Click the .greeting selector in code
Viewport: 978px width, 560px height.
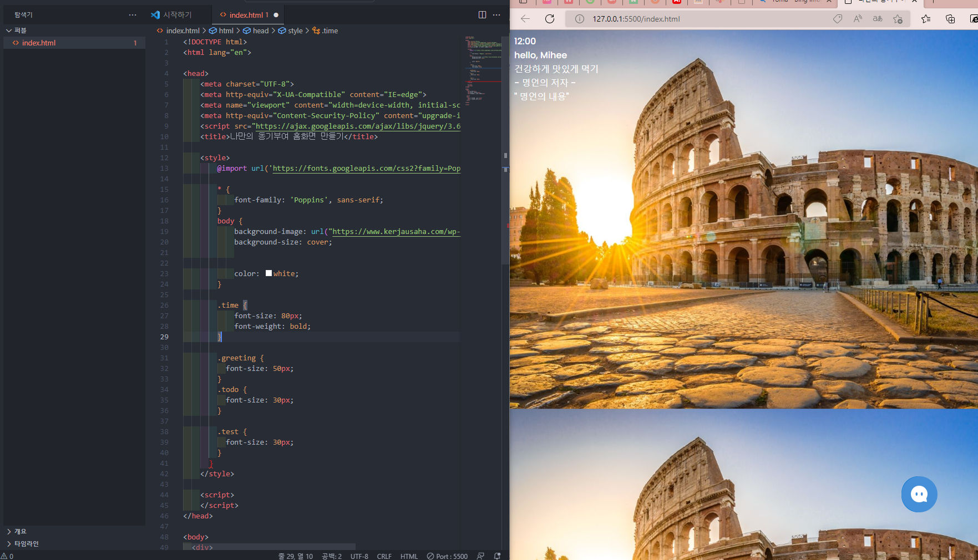[237, 358]
